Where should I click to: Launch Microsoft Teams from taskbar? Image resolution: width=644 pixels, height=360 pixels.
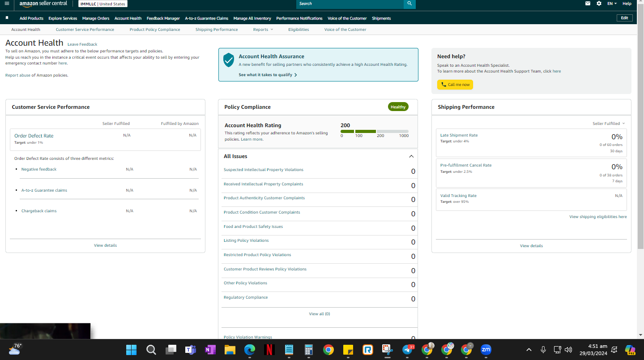tap(191, 350)
